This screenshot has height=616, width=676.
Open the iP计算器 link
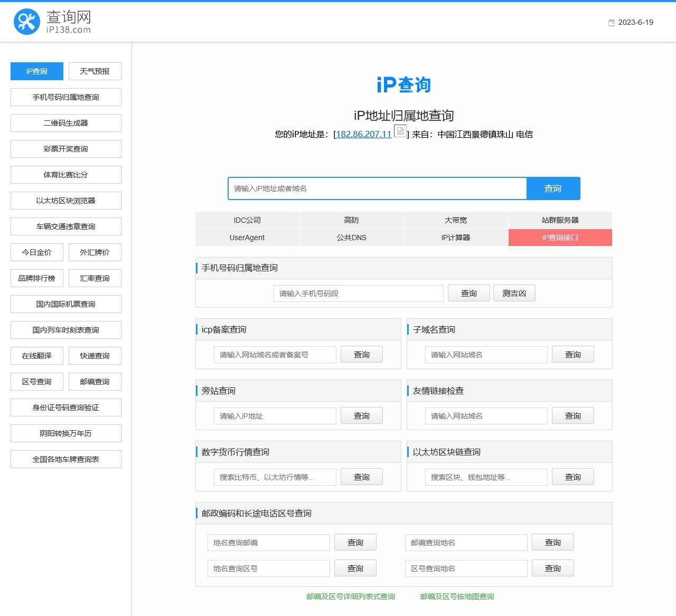(x=456, y=238)
